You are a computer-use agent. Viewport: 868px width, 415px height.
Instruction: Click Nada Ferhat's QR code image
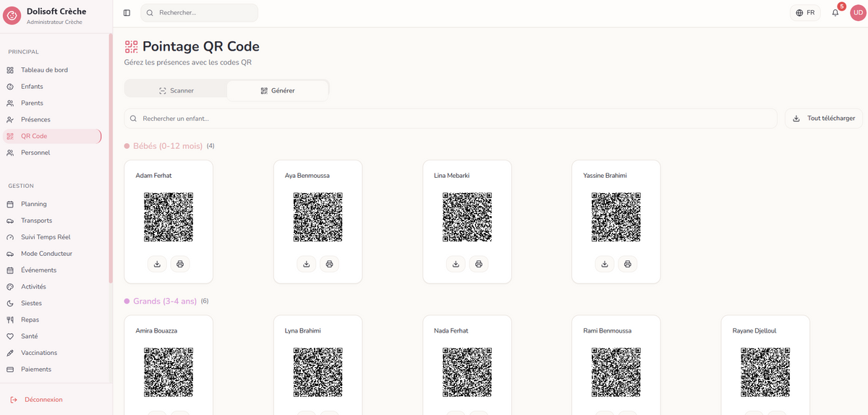(x=467, y=372)
